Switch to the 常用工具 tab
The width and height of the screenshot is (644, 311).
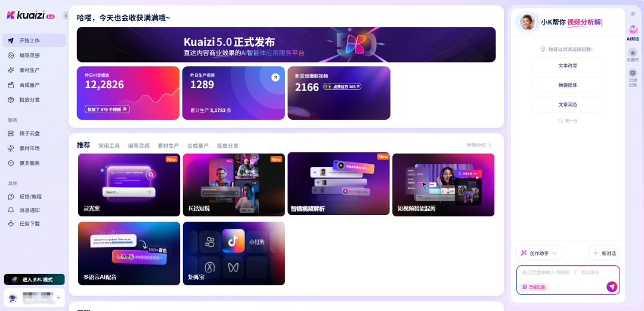point(109,145)
